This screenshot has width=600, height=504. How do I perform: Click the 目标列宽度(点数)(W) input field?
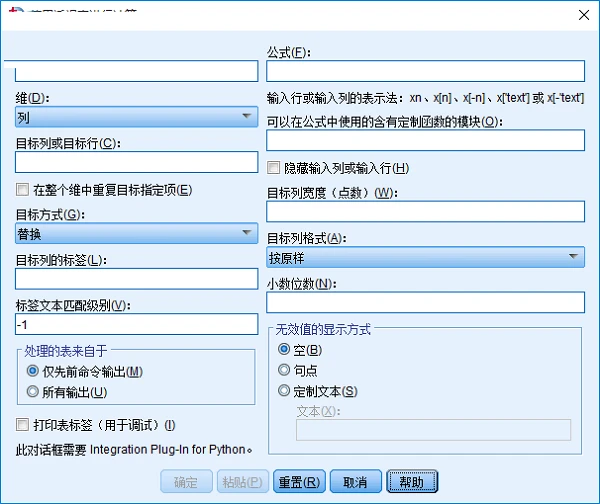425,211
